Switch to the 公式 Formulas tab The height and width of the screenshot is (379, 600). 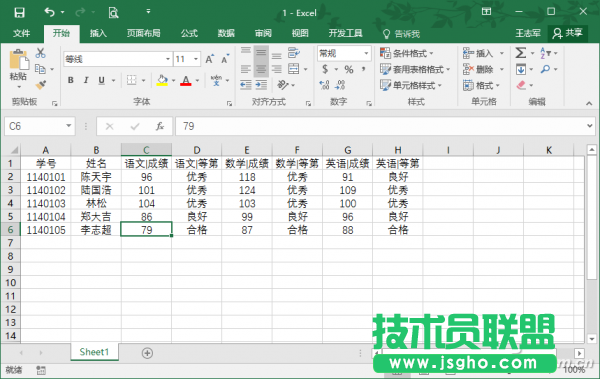[189, 33]
